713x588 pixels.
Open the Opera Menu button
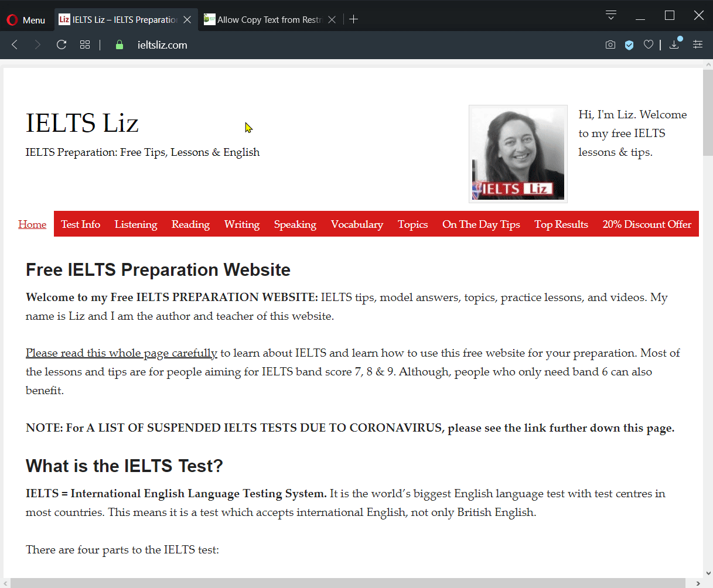click(x=26, y=20)
